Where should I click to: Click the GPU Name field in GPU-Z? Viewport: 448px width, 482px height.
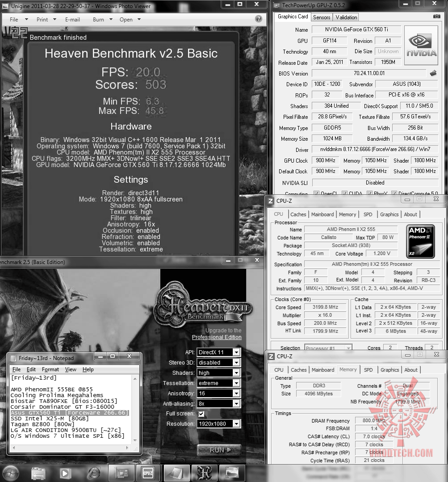pyautogui.click(x=356, y=29)
